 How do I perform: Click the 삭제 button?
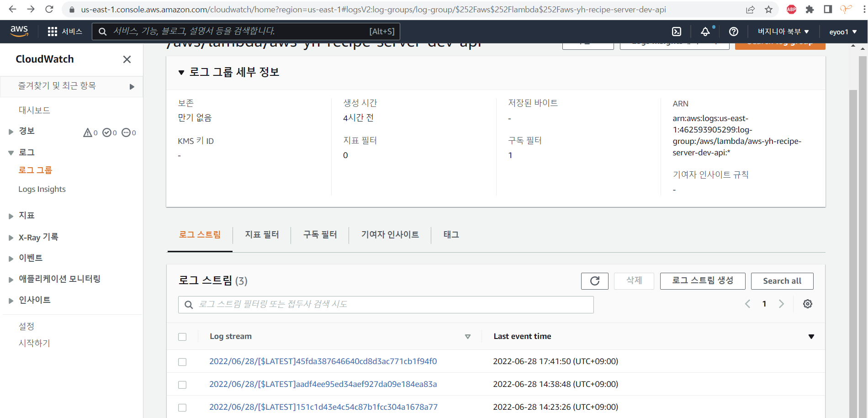[634, 281]
